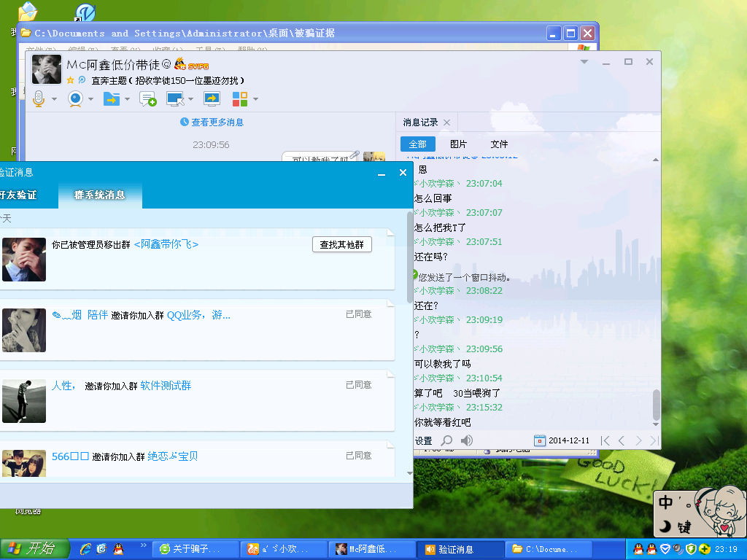Open the colorful apps grid icon

click(x=239, y=99)
